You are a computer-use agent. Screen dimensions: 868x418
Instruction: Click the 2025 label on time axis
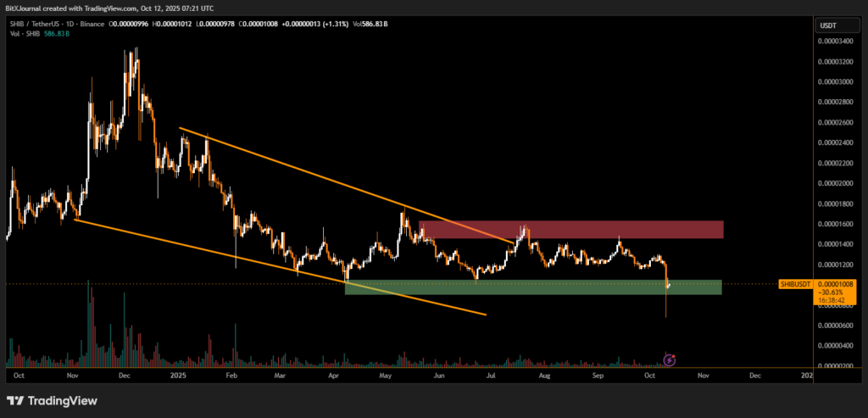click(177, 374)
